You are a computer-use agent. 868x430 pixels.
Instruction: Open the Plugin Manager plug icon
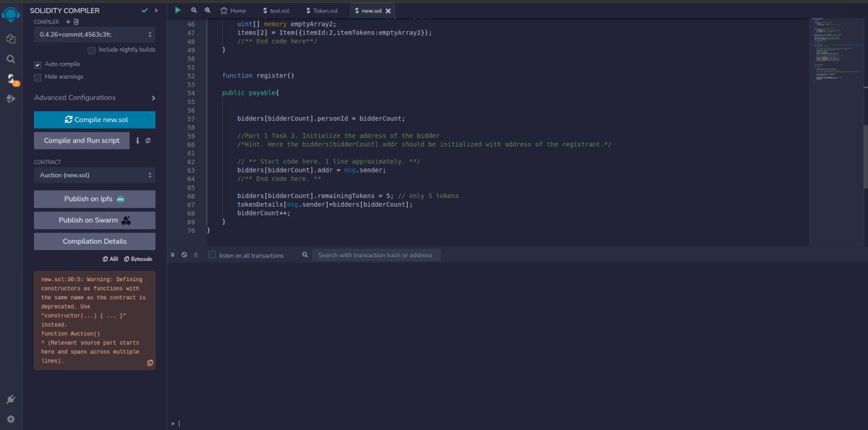point(11,399)
